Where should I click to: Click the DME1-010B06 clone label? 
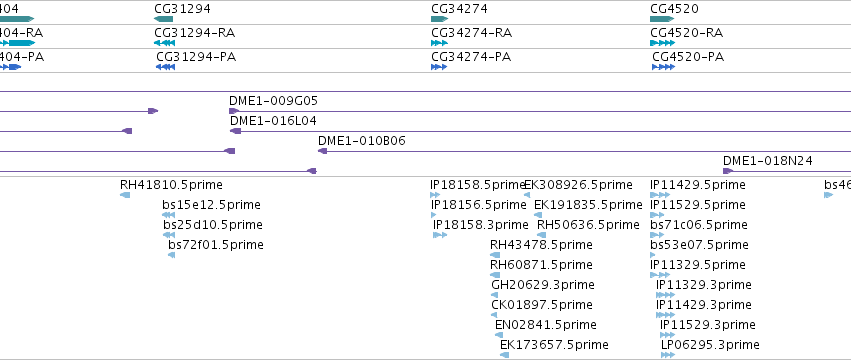point(361,141)
